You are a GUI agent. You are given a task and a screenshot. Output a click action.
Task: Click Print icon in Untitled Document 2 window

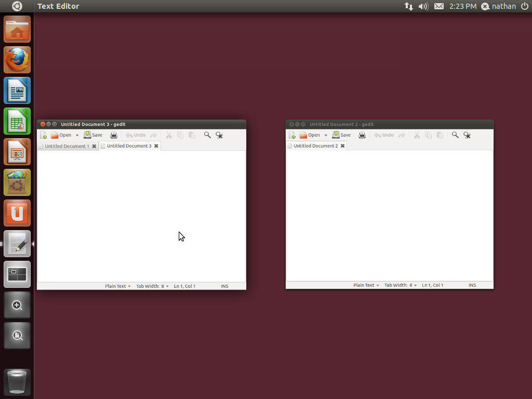[362, 135]
